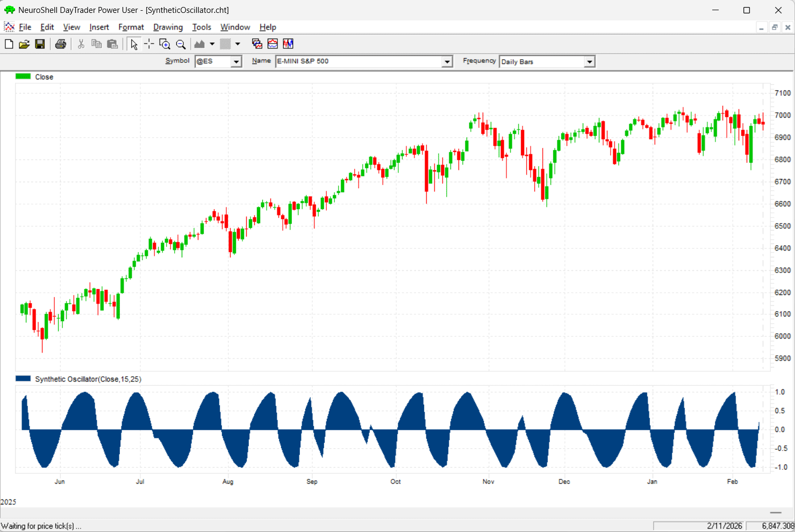
Task: Click the Close series legend label
Action: coord(44,77)
